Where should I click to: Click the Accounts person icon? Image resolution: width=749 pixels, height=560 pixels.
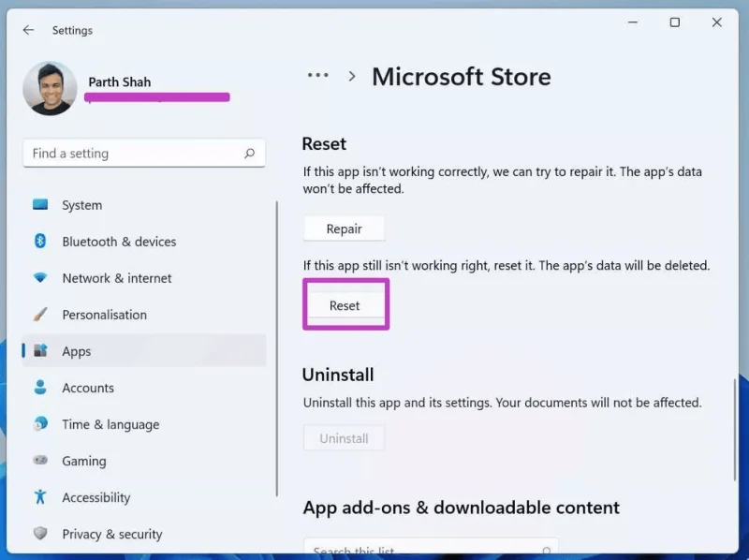pos(40,387)
